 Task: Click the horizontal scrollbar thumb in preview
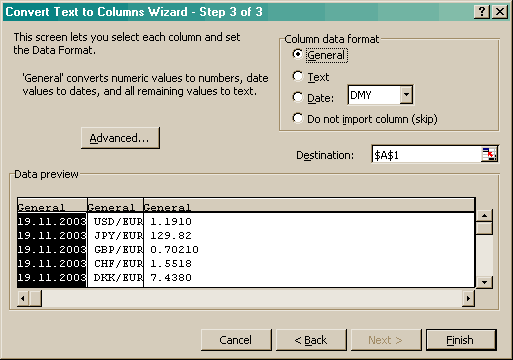(35, 298)
